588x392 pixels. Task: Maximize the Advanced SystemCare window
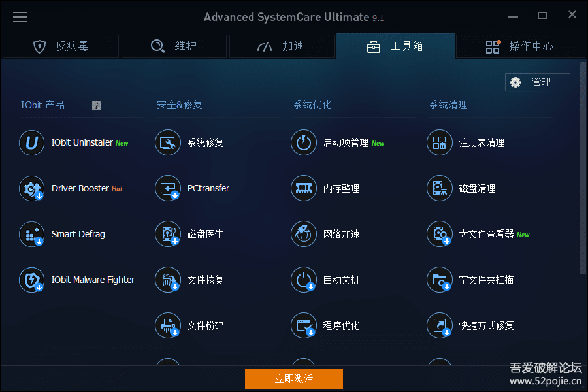(x=542, y=16)
